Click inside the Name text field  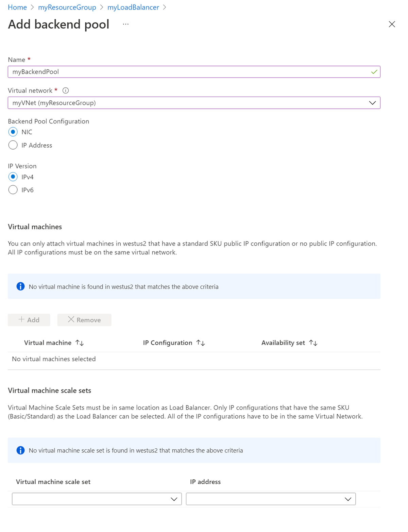pos(136,72)
